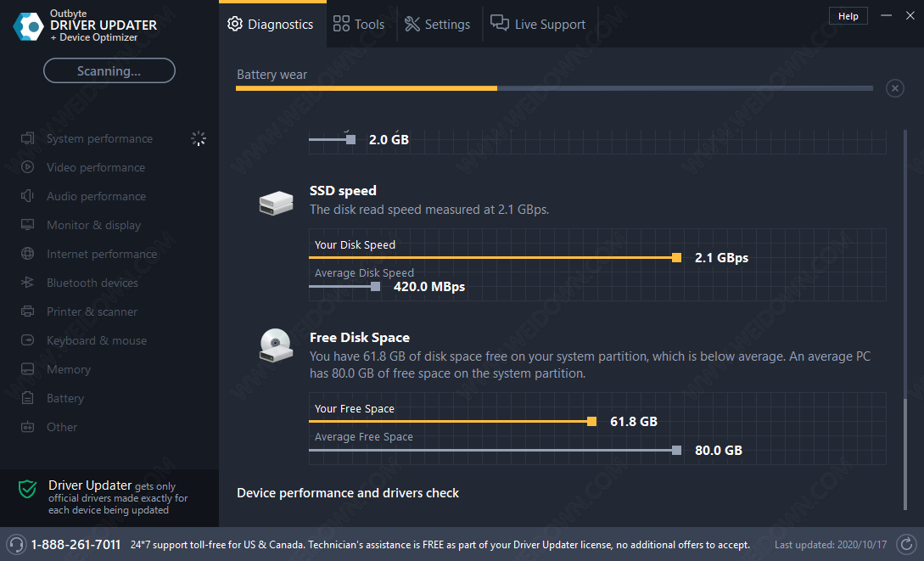Image resolution: width=924 pixels, height=561 pixels.
Task: Click the spinning loader beside System performance
Action: [199, 138]
